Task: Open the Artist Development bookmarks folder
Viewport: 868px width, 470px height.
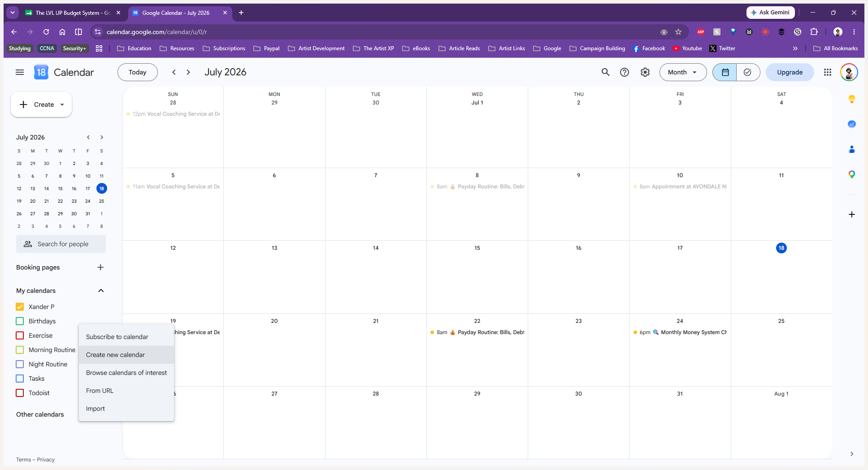Action: click(317, 48)
